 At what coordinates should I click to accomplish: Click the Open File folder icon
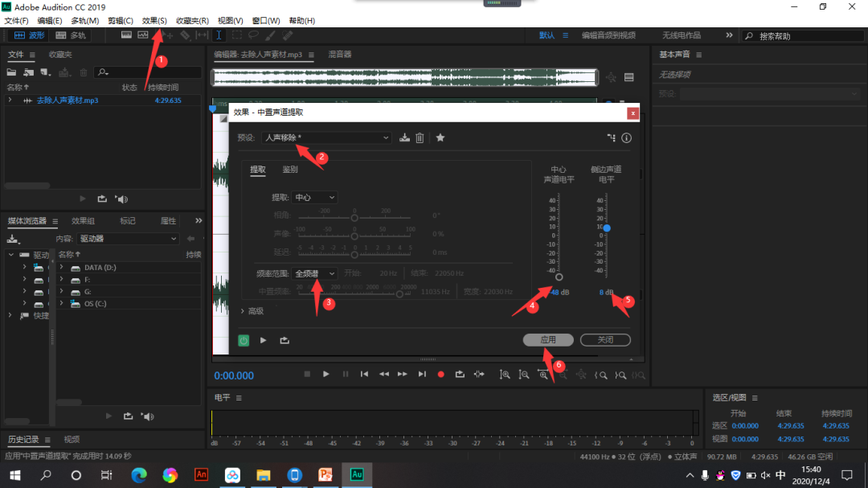[x=11, y=72]
